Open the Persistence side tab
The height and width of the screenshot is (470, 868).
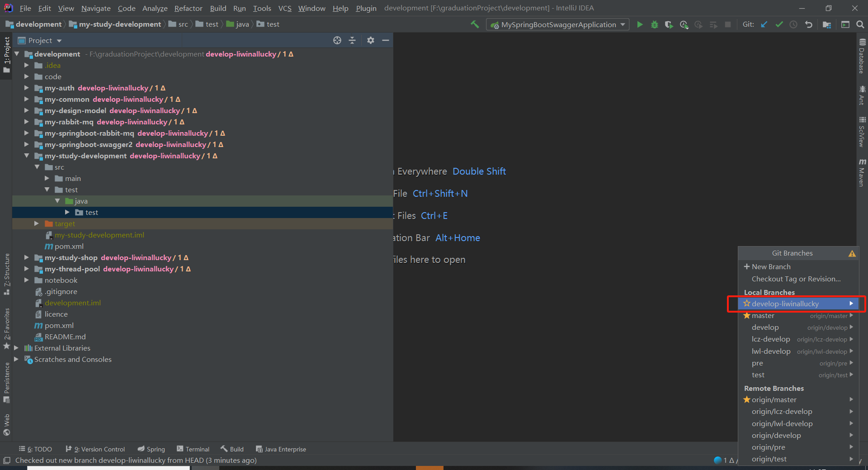6,382
